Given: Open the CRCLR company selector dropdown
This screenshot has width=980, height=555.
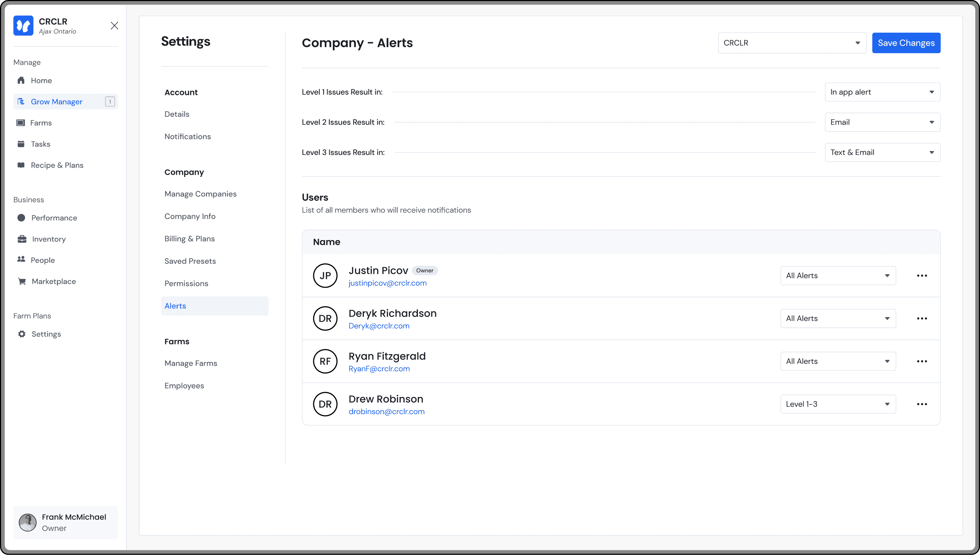Looking at the screenshot, I should pos(792,43).
